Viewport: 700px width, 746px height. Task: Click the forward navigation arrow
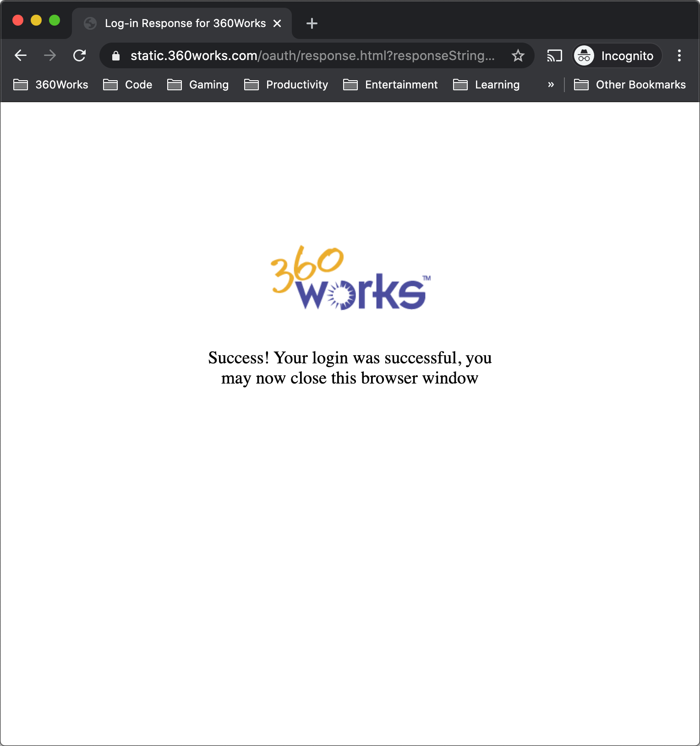(x=50, y=55)
